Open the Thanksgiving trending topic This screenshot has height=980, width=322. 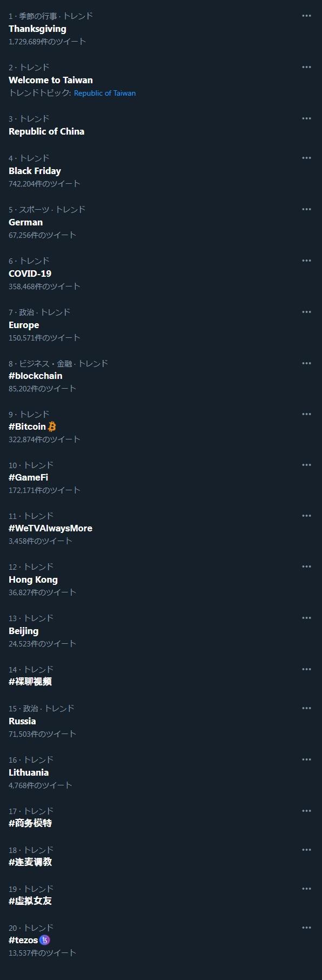point(37,29)
